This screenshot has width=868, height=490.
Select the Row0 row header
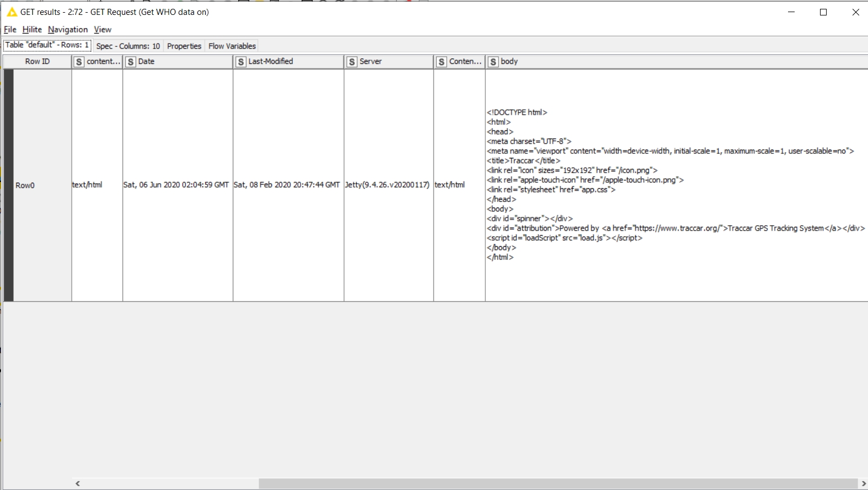tap(37, 185)
